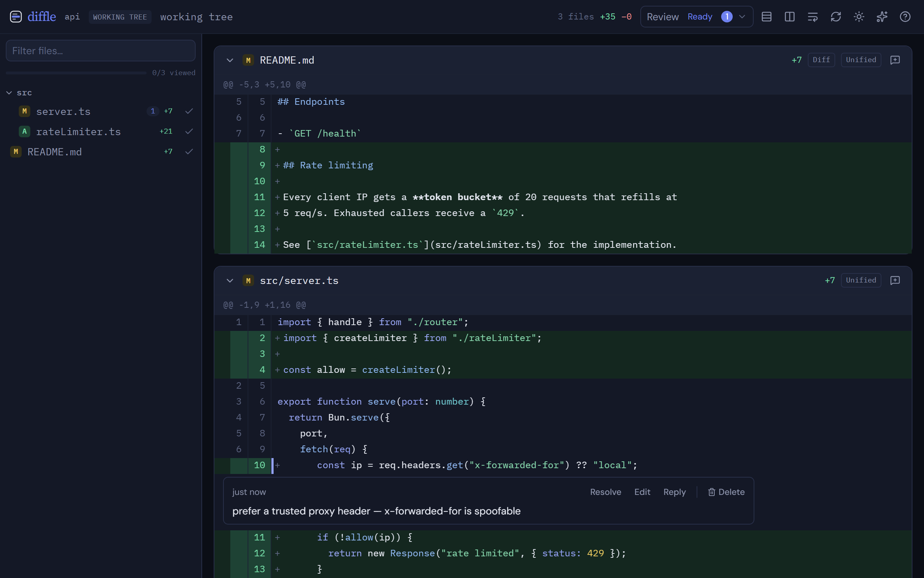Click modified badge icon on README.md header

[248, 60]
